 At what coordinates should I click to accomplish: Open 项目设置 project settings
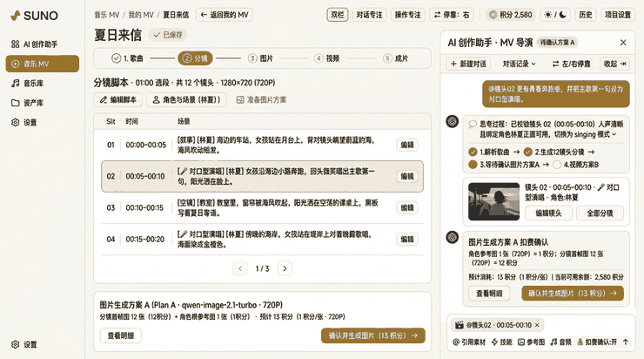[618, 15]
